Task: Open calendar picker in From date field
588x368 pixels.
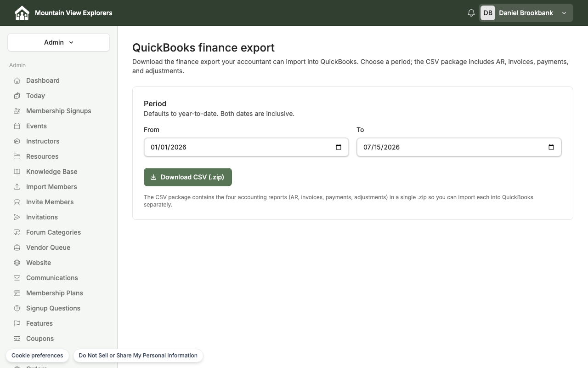Action: [339, 147]
